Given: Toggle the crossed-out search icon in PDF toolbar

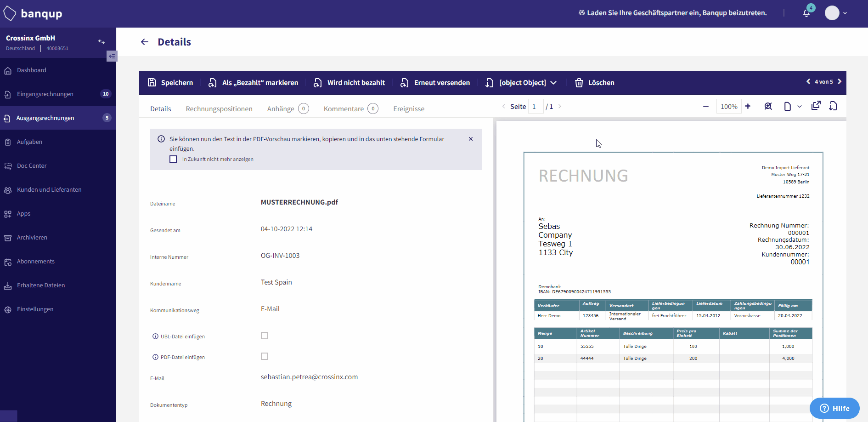Looking at the screenshot, I should click(768, 106).
